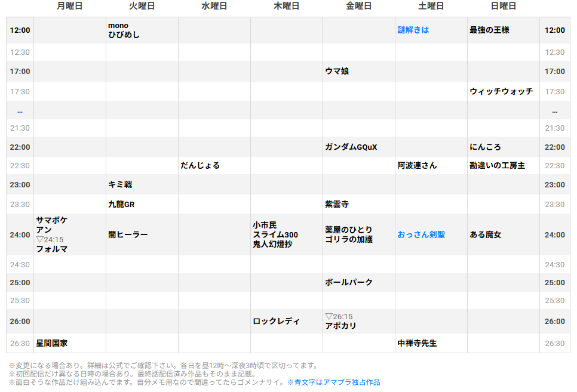Click 小市民 in the Thursday column
Image resolution: width=577 pixels, height=392 pixels.
pyautogui.click(x=264, y=225)
